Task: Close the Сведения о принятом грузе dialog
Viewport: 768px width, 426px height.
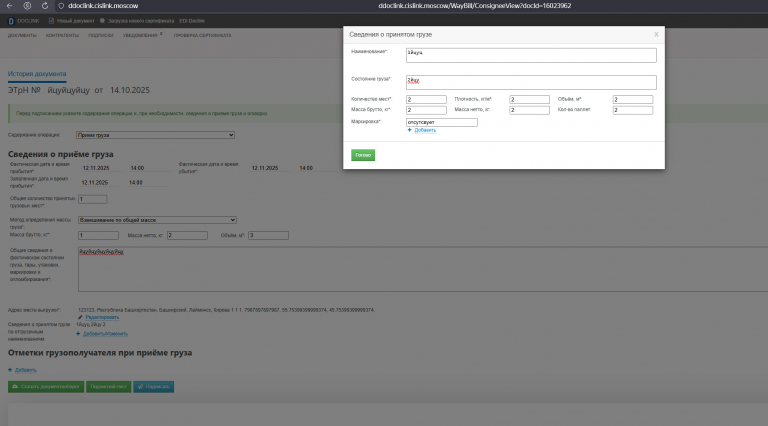Action: click(x=656, y=34)
